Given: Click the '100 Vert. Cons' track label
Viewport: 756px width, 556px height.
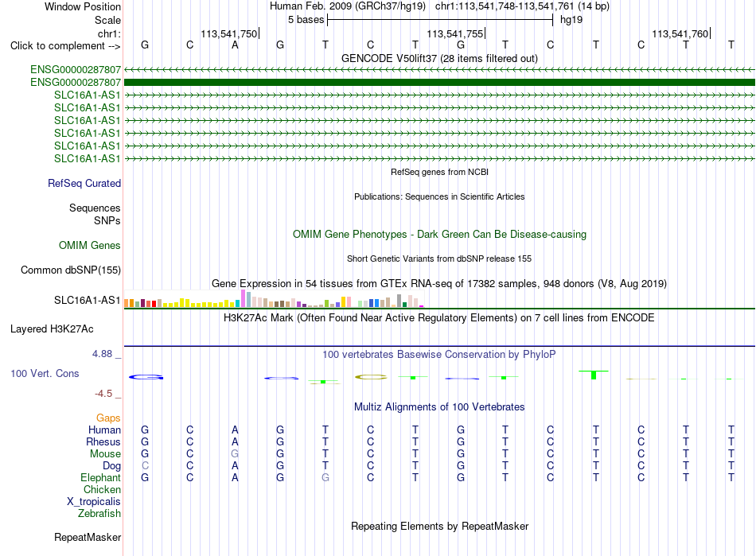Looking at the screenshot, I should pyautogui.click(x=45, y=374).
